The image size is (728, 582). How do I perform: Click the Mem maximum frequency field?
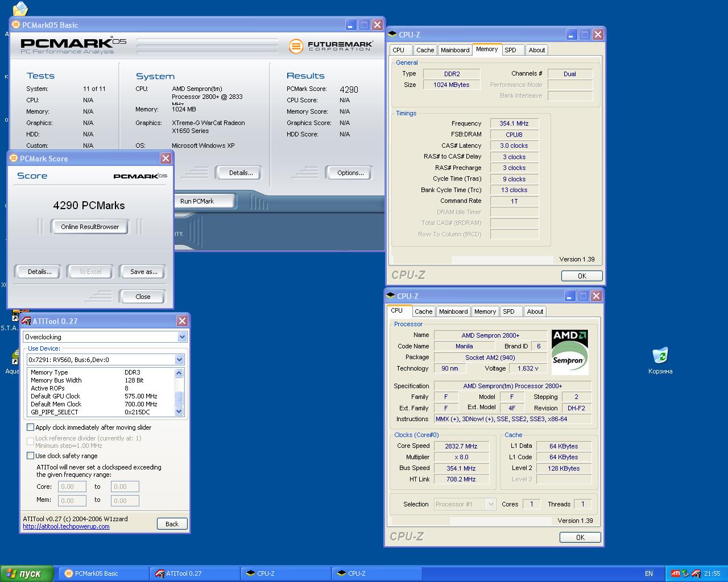click(125, 501)
